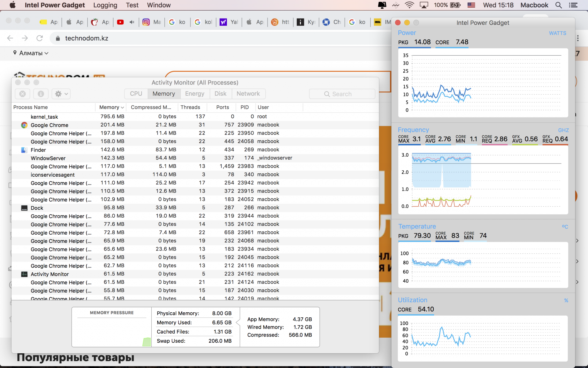The width and height of the screenshot is (588, 368).
Task: Sort by Threads column
Action: [192, 107]
